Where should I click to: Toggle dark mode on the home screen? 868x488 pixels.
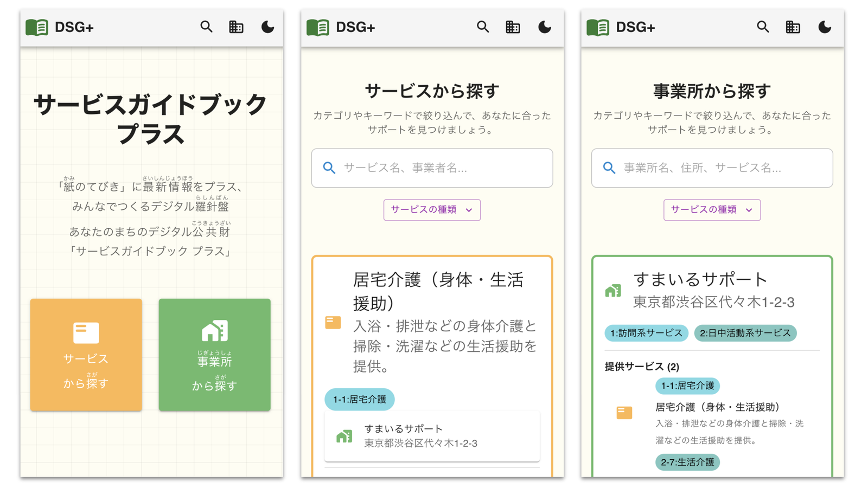tap(267, 27)
